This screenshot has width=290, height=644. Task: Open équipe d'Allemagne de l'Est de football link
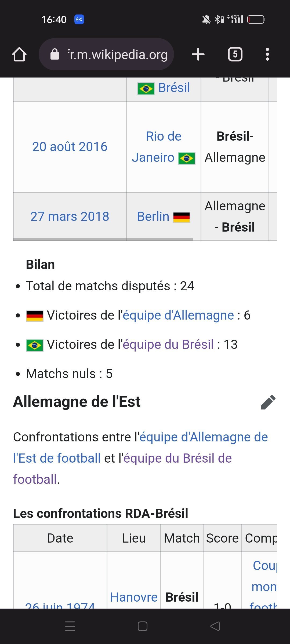[204, 437]
